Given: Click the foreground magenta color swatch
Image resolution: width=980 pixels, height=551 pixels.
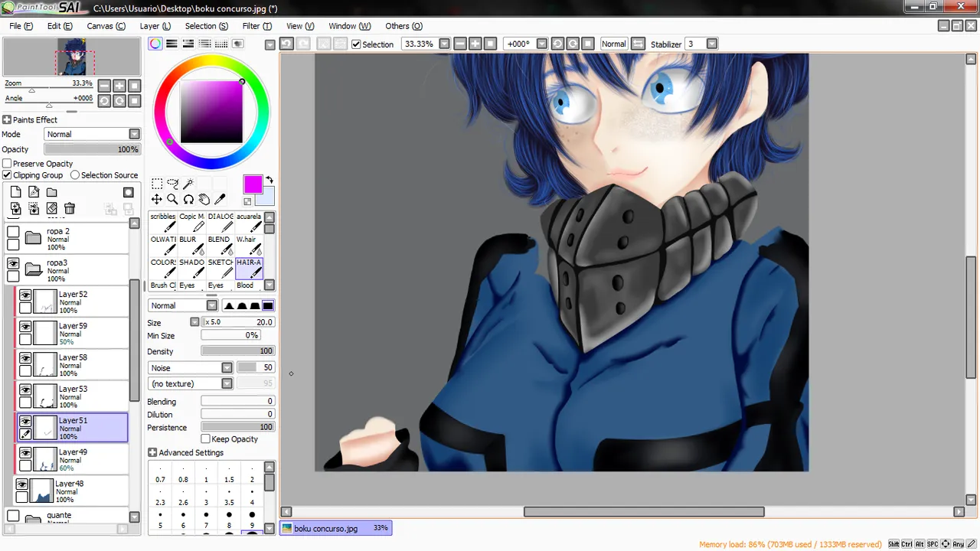Looking at the screenshot, I should pos(253,184).
